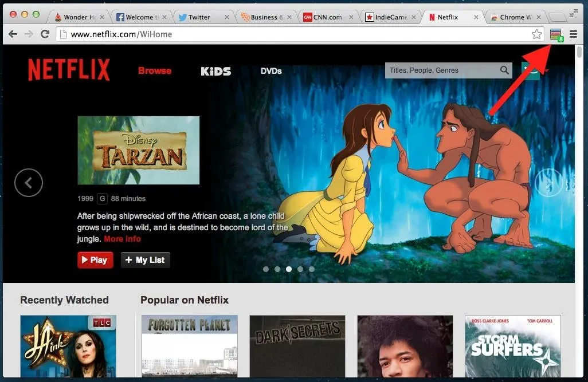The height and width of the screenshot is (382, 588).
Task: Click the Netflix logo
Action: coord(69,70)
